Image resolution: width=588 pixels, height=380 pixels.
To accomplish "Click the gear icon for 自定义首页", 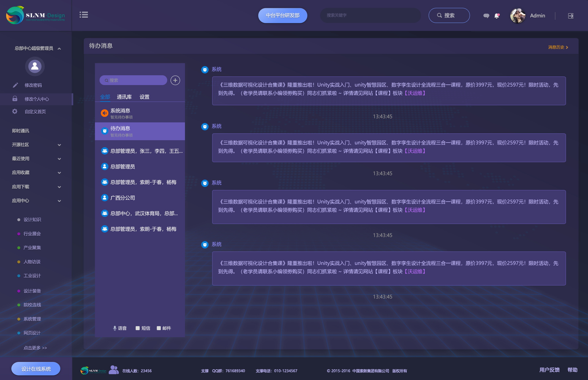I will coord(15,111).
